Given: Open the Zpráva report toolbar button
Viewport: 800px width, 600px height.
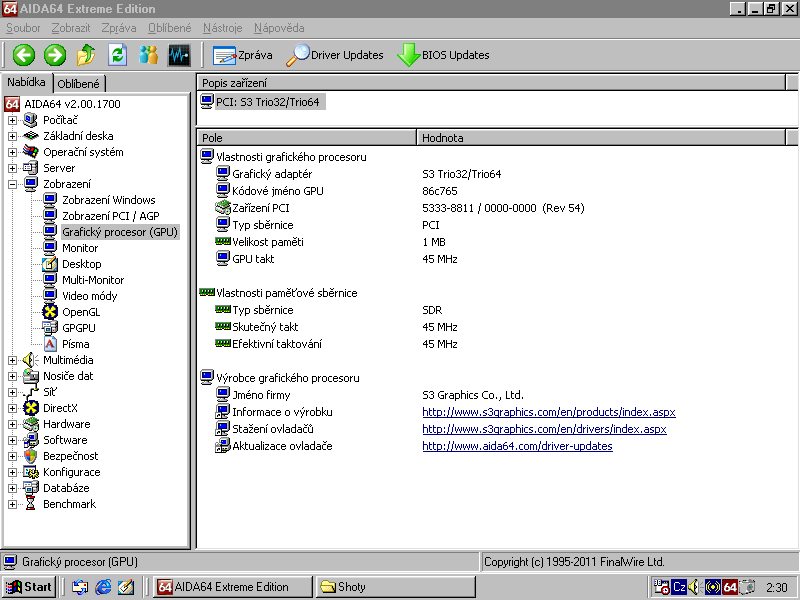Looking at the screenshot, I should click(242, 55).
